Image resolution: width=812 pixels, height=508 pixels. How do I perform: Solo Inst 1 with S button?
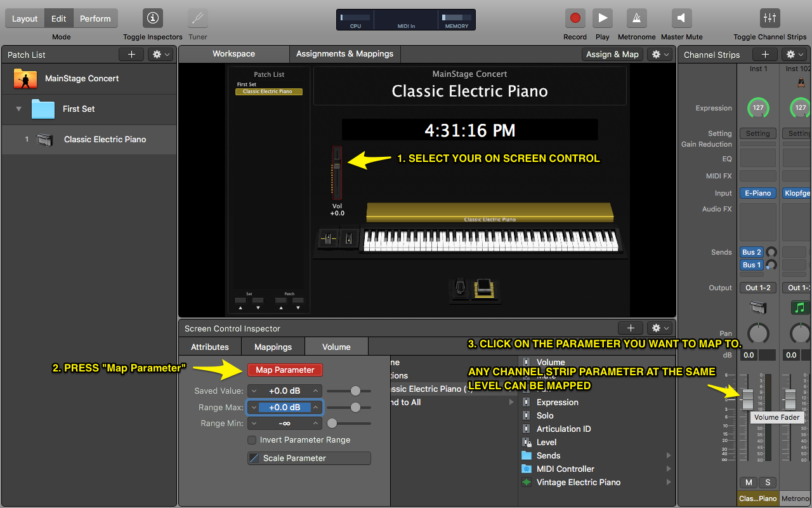768,483
